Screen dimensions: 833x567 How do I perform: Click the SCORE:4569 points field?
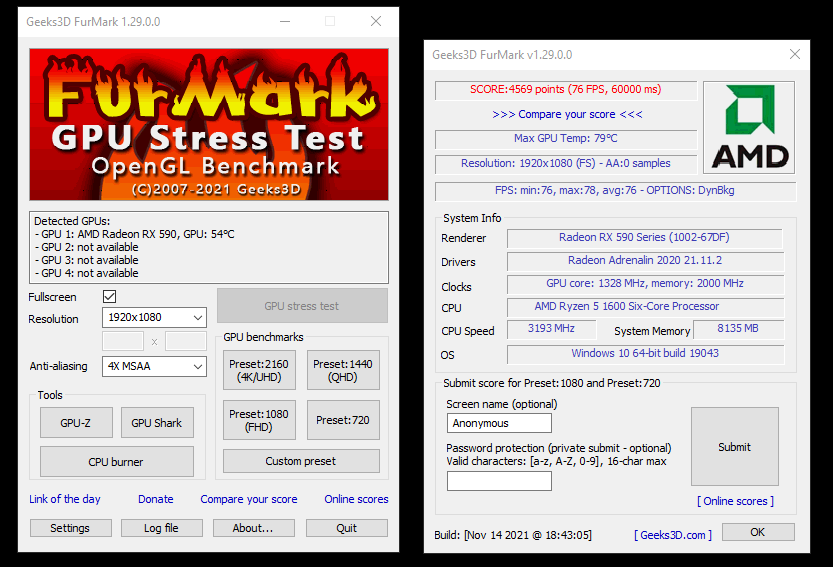tap(566, 90)
